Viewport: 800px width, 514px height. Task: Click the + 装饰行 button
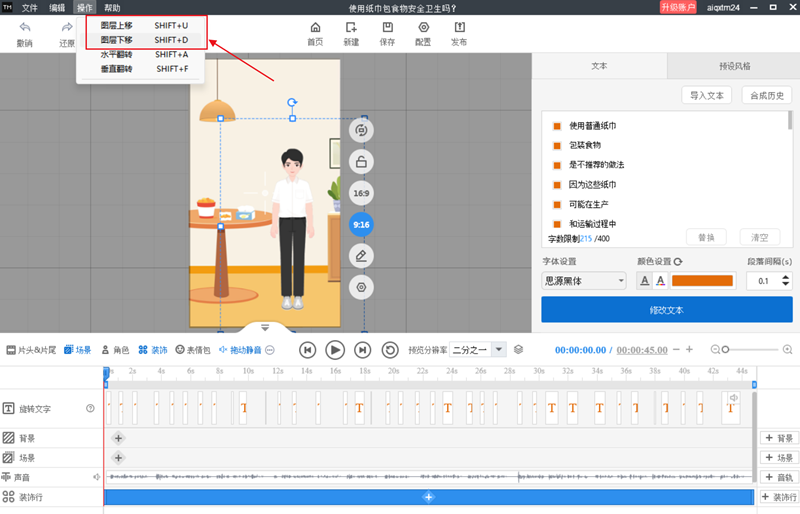tap(779, 497)
